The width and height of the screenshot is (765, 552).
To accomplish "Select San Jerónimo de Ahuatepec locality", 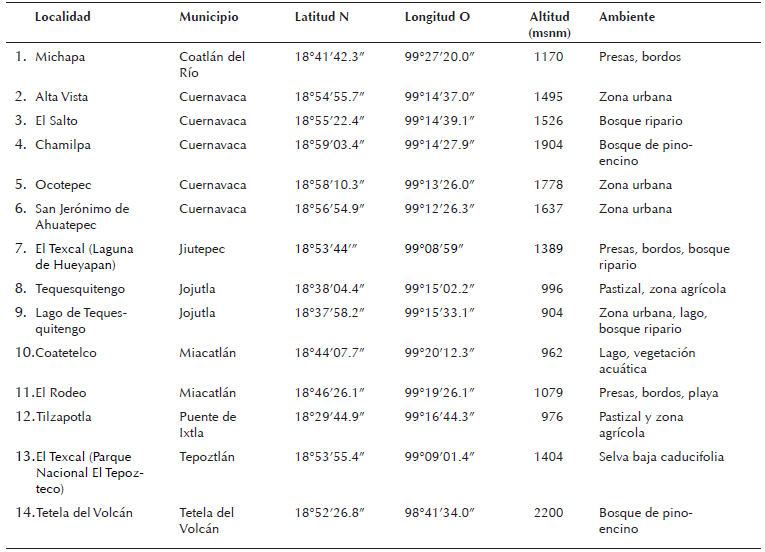I will click(82, 216).
